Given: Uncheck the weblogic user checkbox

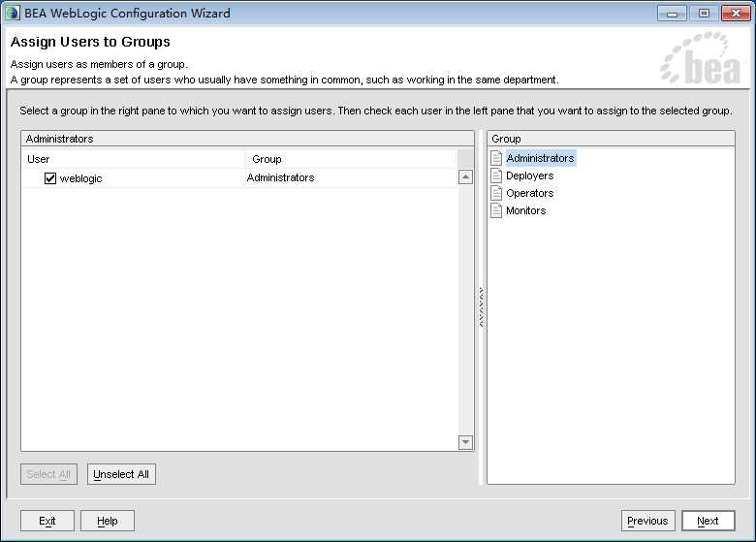Looking at the screenshot, I should point(50,178).
